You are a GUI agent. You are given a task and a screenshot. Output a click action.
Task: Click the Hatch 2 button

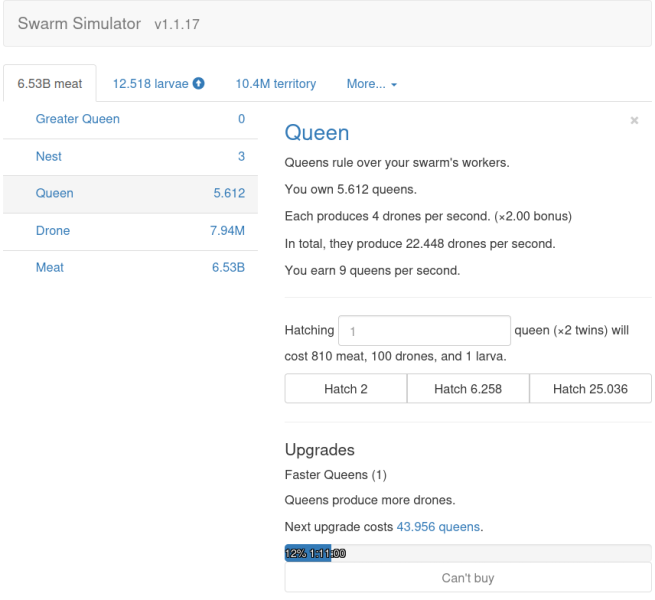[x=346, y=389]
